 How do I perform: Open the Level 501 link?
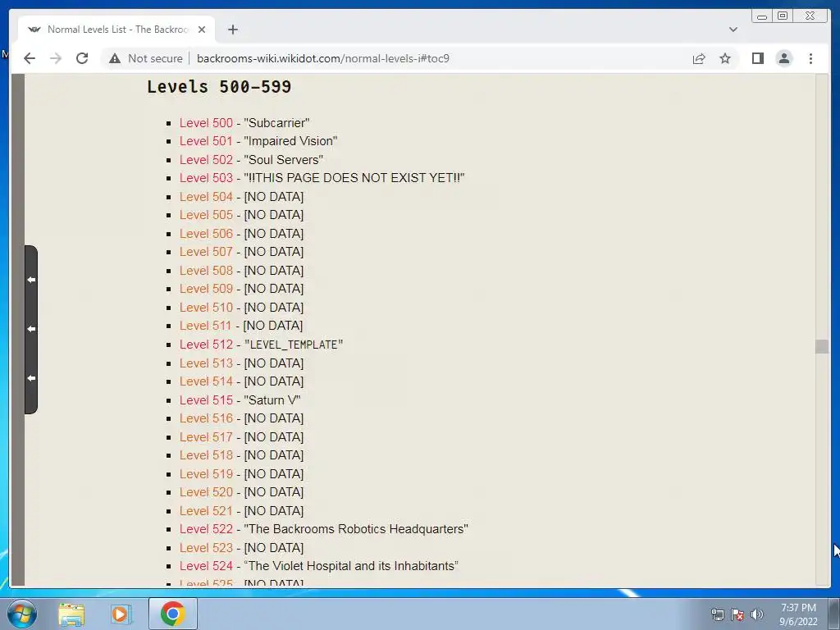(206, 141)
